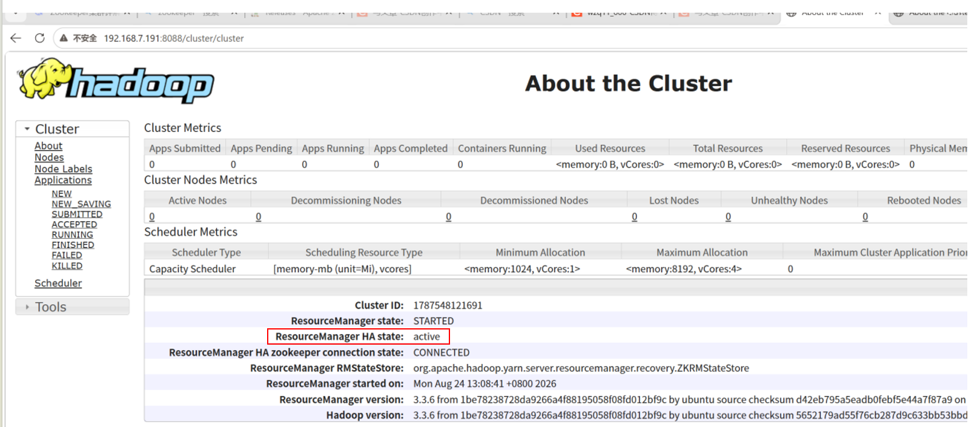Click the Scheduler Metrics section title
Screen dimensions: 980x427
tap(191, 232)
